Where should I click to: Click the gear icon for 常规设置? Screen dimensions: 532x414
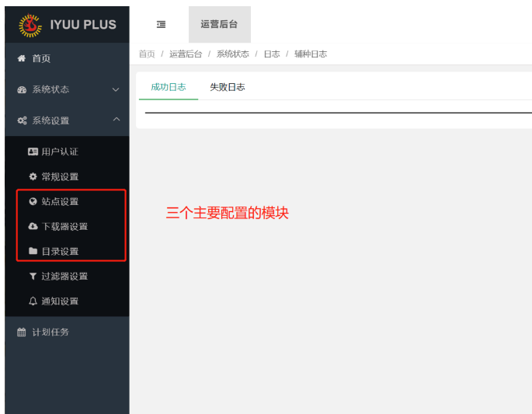click(x=33, y=176)
